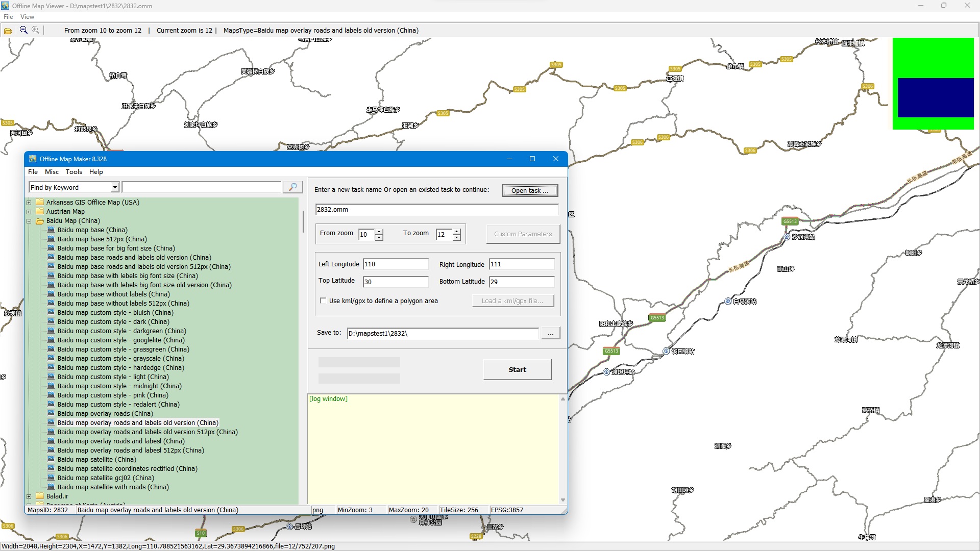This screenshot has height=551, width=980.
Task: Click the browse ... button next to Save to
Action: point(550,333)
